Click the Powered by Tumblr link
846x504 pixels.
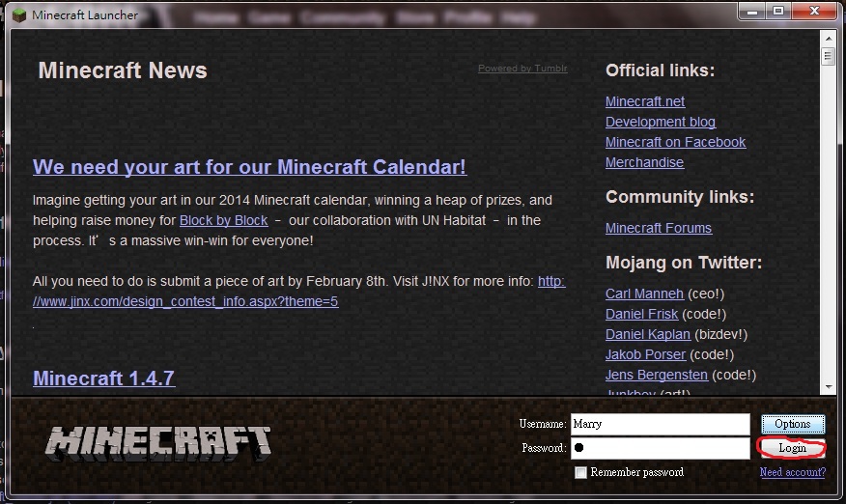[x=522, y=69]
